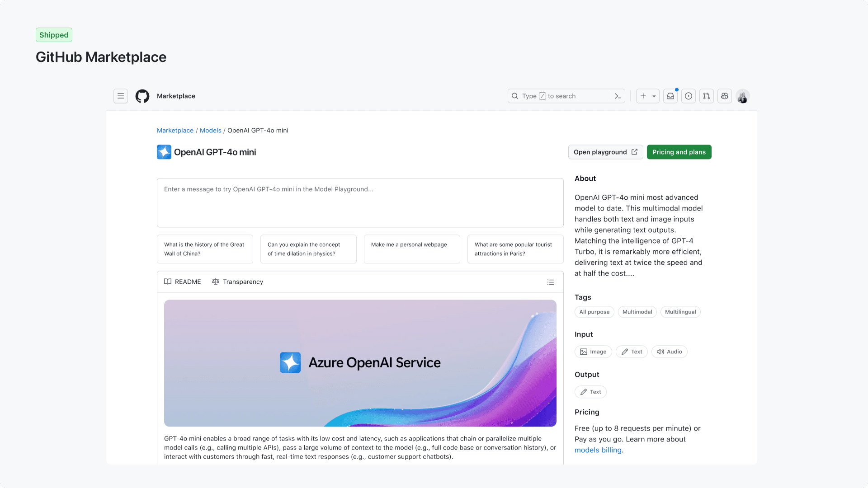Click the issues icon in the header

688,96
